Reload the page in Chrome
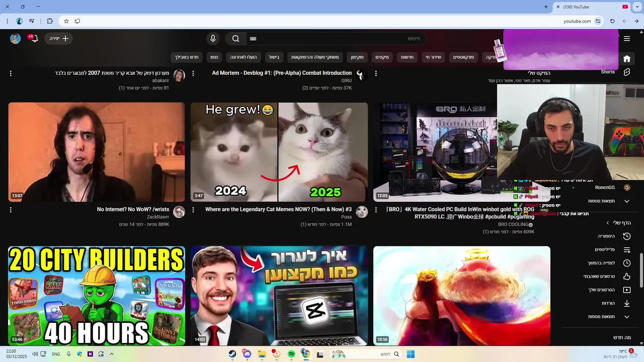The image size is (644, 362). [612, 21]
